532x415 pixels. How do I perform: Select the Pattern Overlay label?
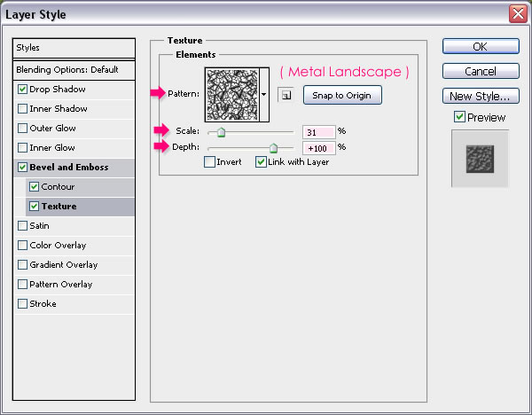click(x=60, y=285)
